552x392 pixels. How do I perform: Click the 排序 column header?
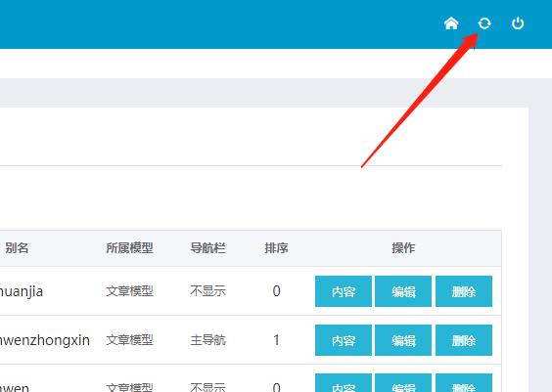[x=276, y=248]
